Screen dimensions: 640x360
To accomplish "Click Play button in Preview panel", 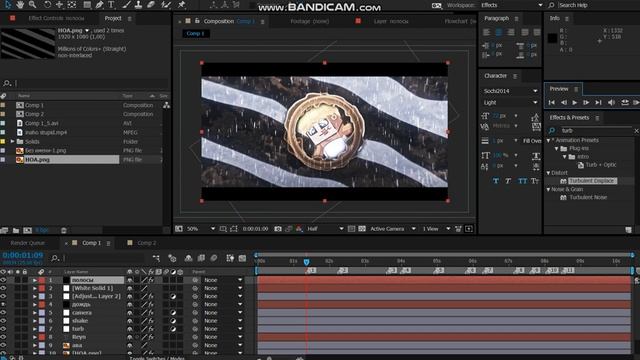I will point(575,102).
